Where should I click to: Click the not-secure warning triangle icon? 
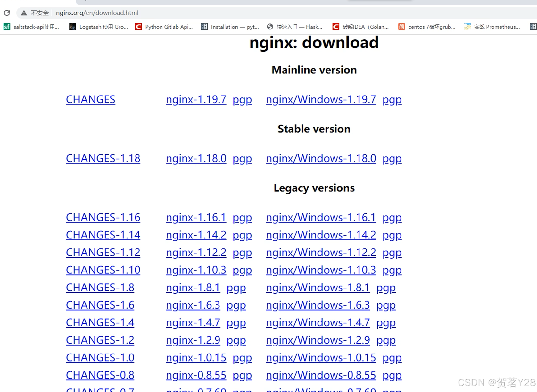[x=24, y=13]
